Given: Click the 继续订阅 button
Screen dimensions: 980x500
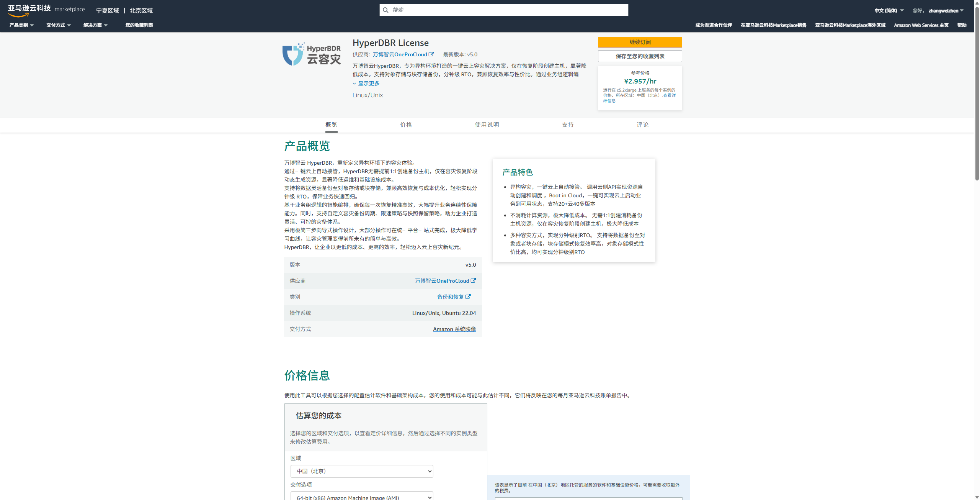Looking at the screenshot, I should [x=640, y=42].
